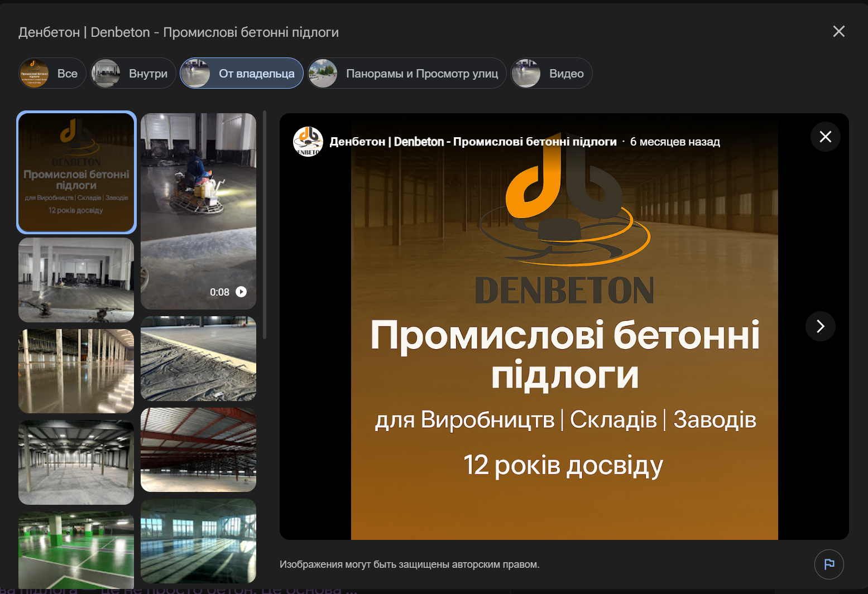This screenshot has width=868, height=594.
Task: Play the 0:08 video thumbnail
Action: click(198, 211)
